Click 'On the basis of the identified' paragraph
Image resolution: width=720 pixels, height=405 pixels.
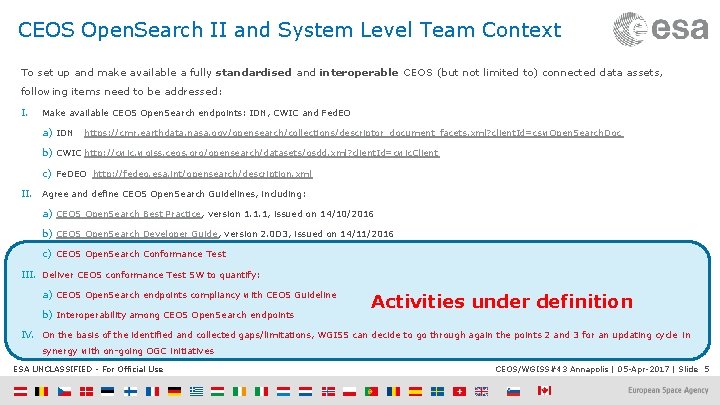[366, 343]
